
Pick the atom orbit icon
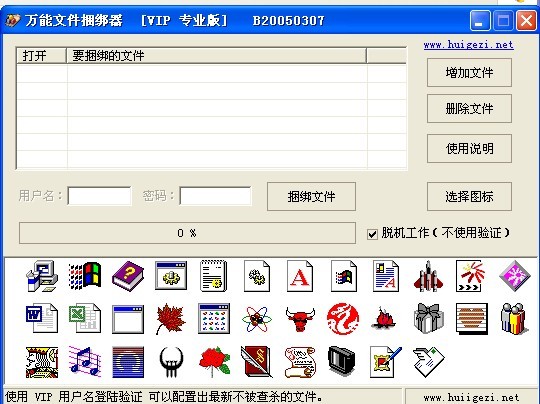257,319
